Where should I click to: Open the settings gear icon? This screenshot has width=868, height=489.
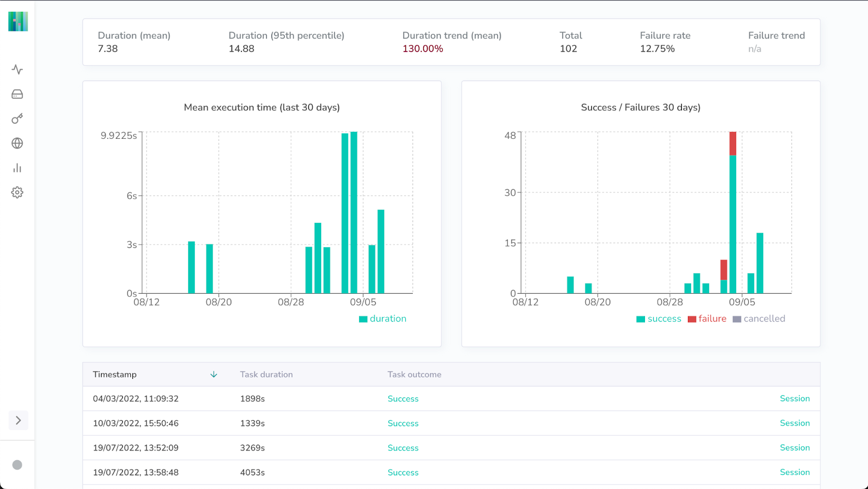pos(17,192)
